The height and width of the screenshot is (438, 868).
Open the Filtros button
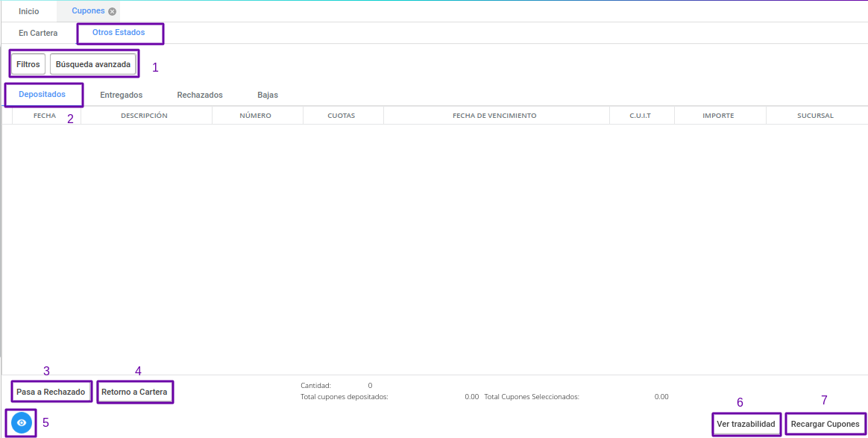(x=28, y=64)
